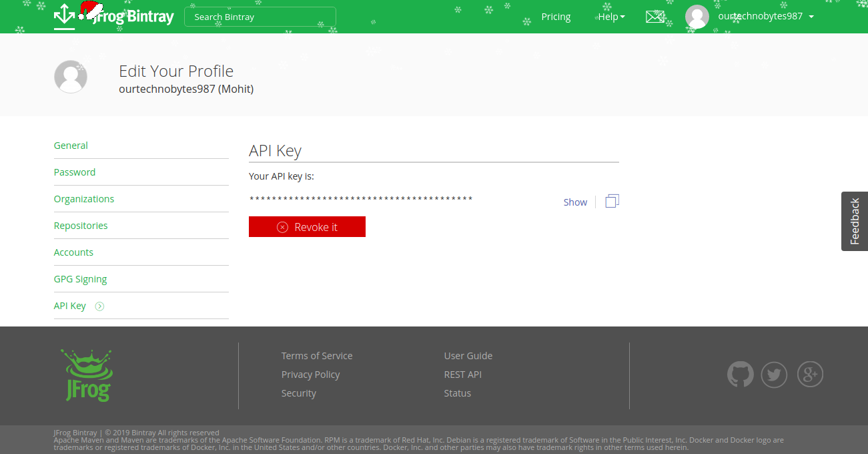Open the Google Plus icon in footer
The width and height of the screenshot is (868, 454).
tap(810, 375)
